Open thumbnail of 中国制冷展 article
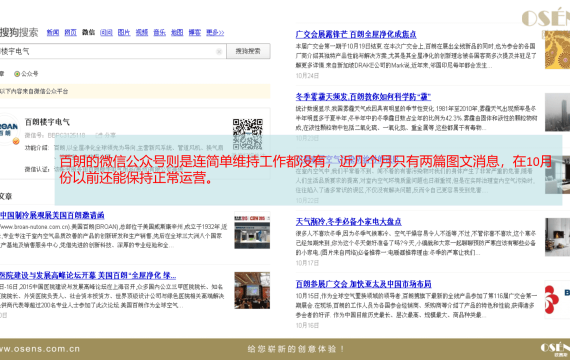The image size is (570, 360). 252,230
